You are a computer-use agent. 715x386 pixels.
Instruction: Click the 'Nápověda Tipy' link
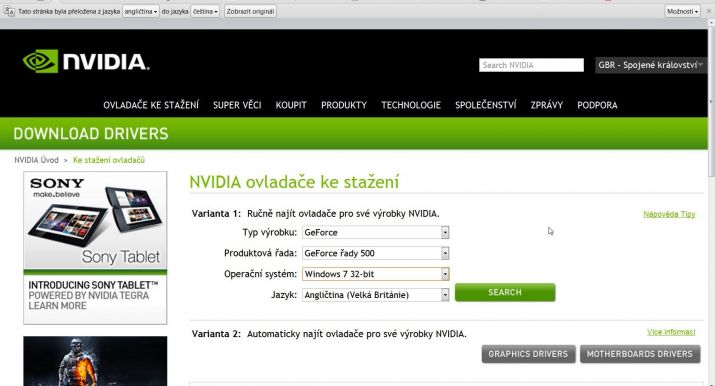pos(669,214)
